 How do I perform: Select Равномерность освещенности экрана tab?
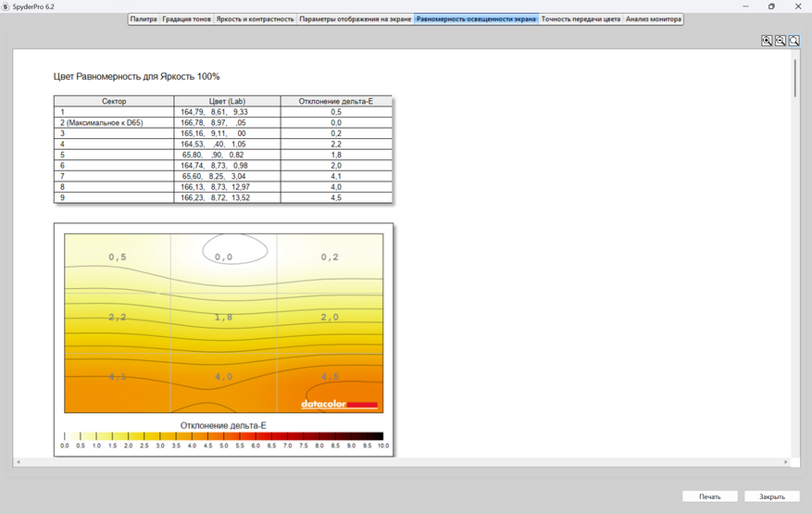pos(476,19)
